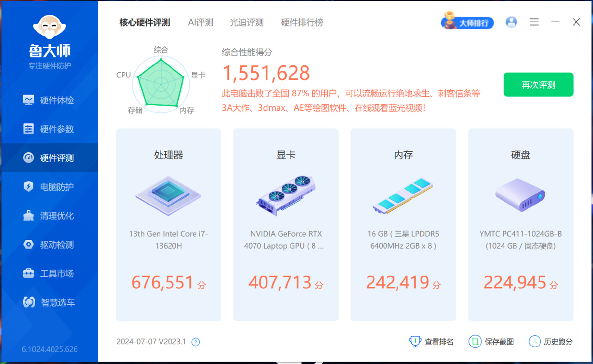This screenshot has height=364, width=593.
Task: Click the graphics card illustration
Action: [x=286, y=195]
